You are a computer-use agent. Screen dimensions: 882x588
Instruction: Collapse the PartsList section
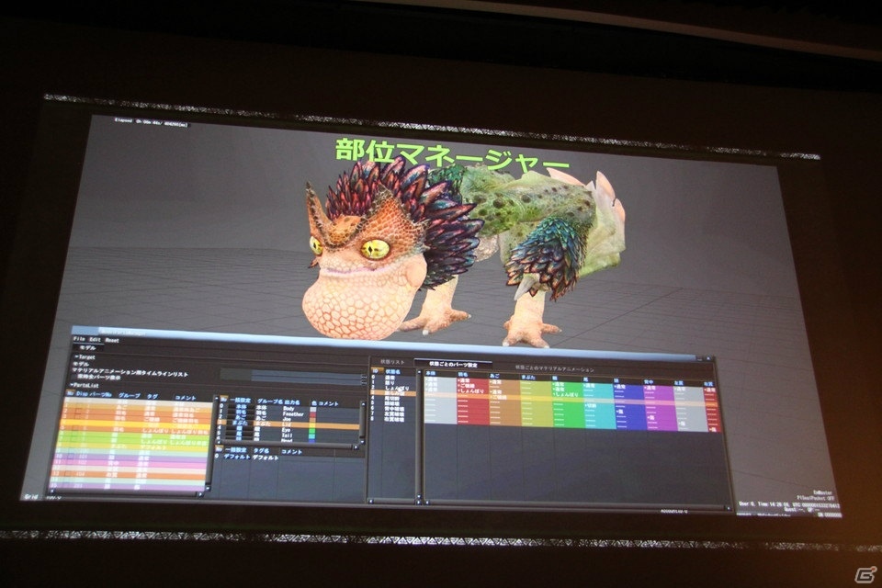(x=84, y=385)
